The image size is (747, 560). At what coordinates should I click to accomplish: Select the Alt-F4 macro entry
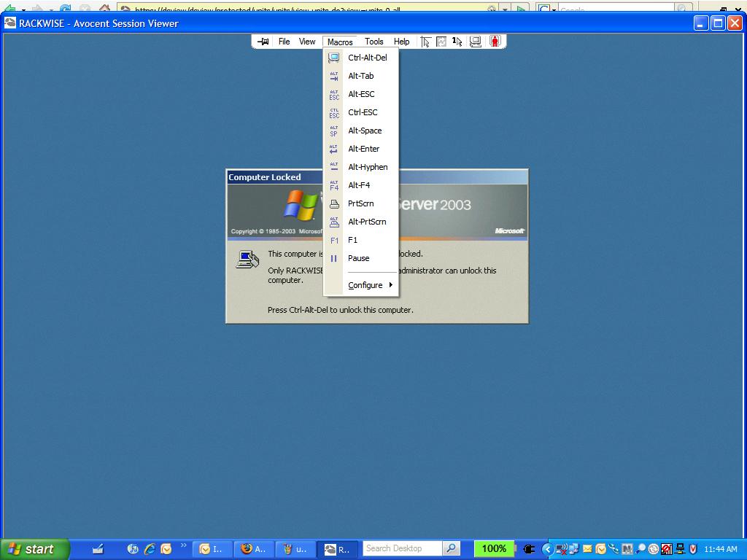358,185
